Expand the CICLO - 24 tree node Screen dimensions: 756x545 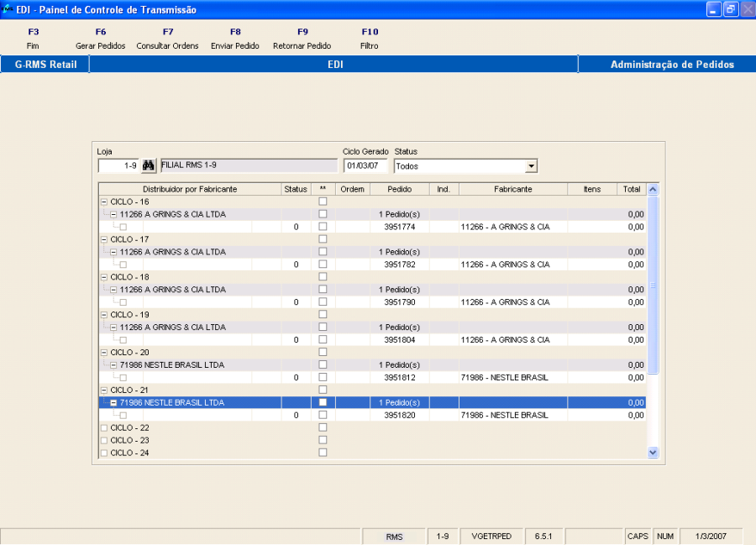pos(104,453)
